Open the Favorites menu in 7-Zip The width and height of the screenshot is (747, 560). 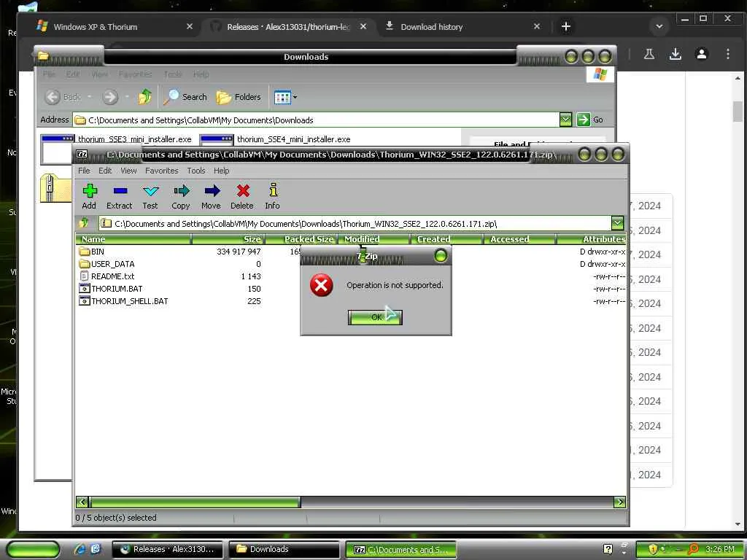point(161,171)
